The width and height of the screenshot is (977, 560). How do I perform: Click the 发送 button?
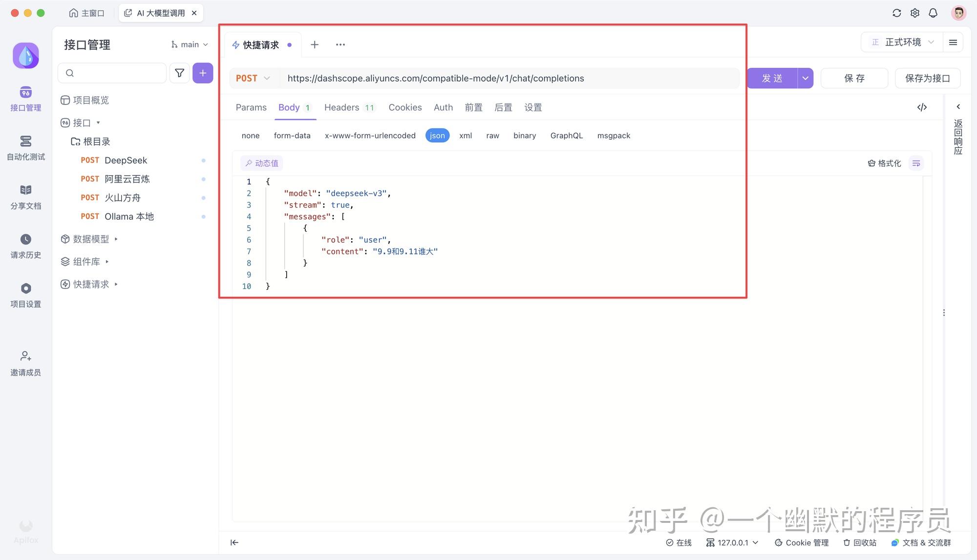772,79
